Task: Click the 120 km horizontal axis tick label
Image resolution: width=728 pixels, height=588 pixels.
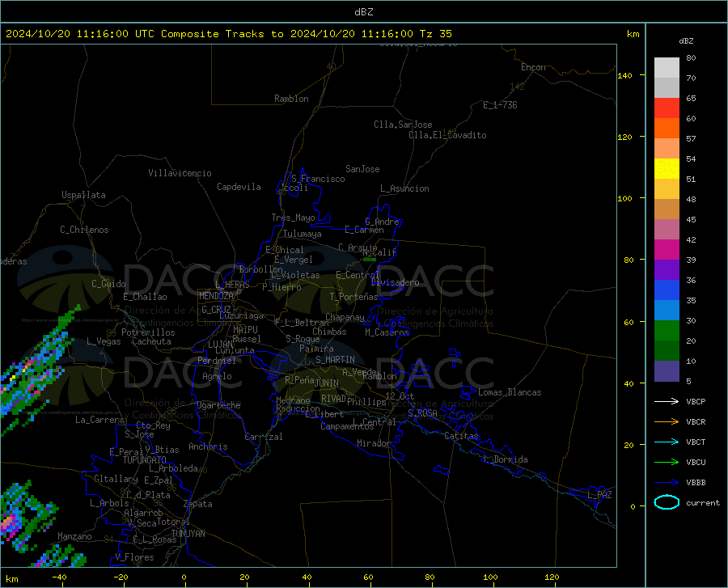Action: coord(552,577)
